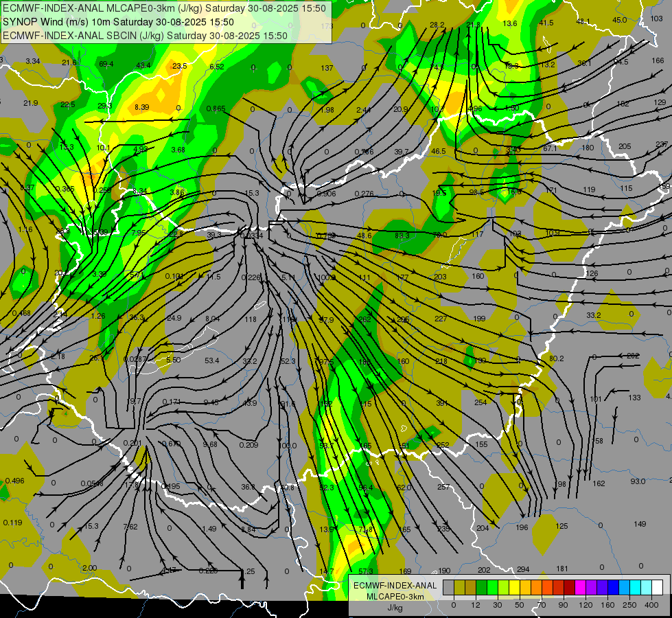Click the map value '0.496'
Viewport: 672px width, 618px height.
[14, 481]
